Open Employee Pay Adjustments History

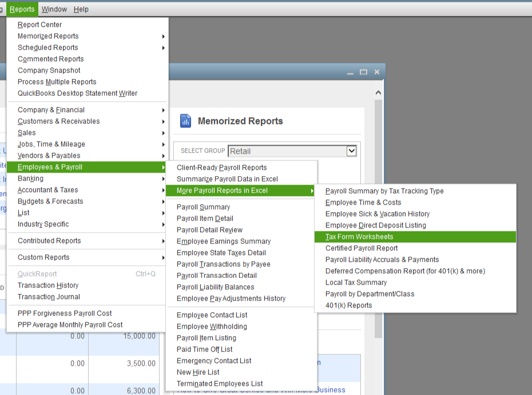[x=241, y=299]
